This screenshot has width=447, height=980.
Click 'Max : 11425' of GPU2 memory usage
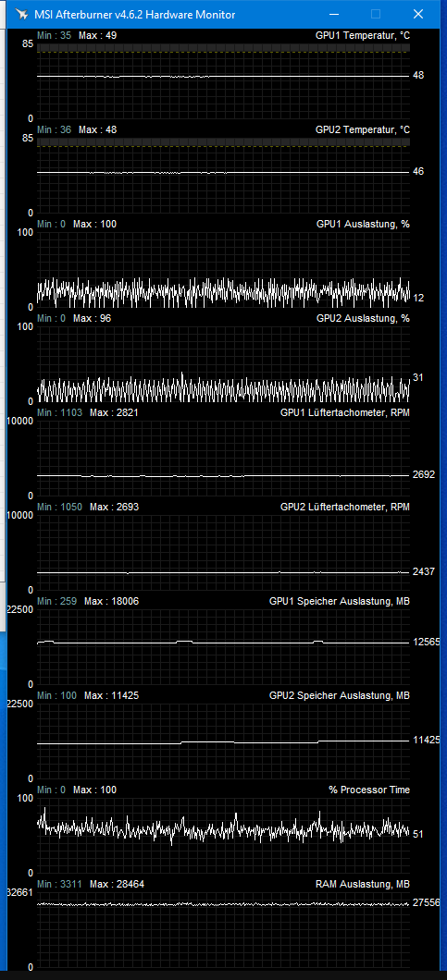(111, 695)
